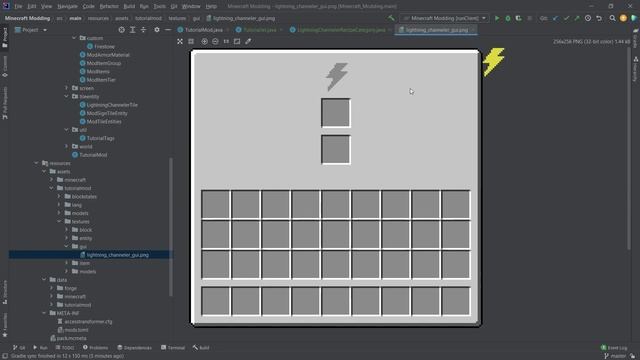Expand the world package folder

pyautogui.click(x=67, y=147)
